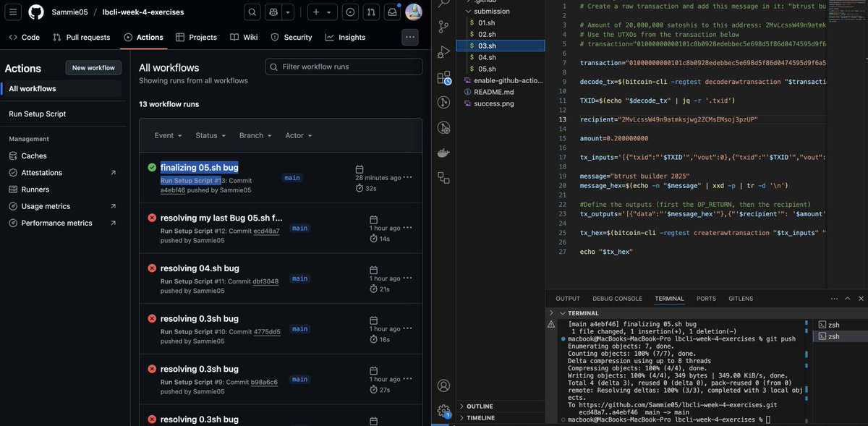This screenshot has height=426, width=868.
Task: Switch to the Insights tab
Action: point(345,37)
